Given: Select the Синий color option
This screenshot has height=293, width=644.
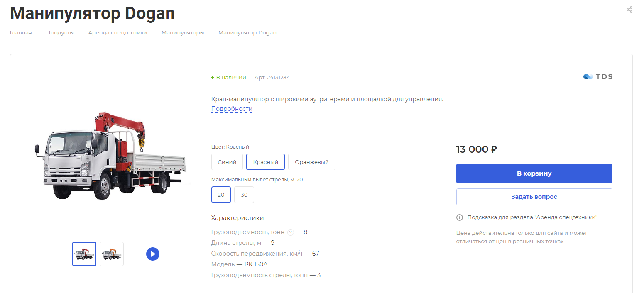Looking at the screenshot, I should click(x=227, y=162).
